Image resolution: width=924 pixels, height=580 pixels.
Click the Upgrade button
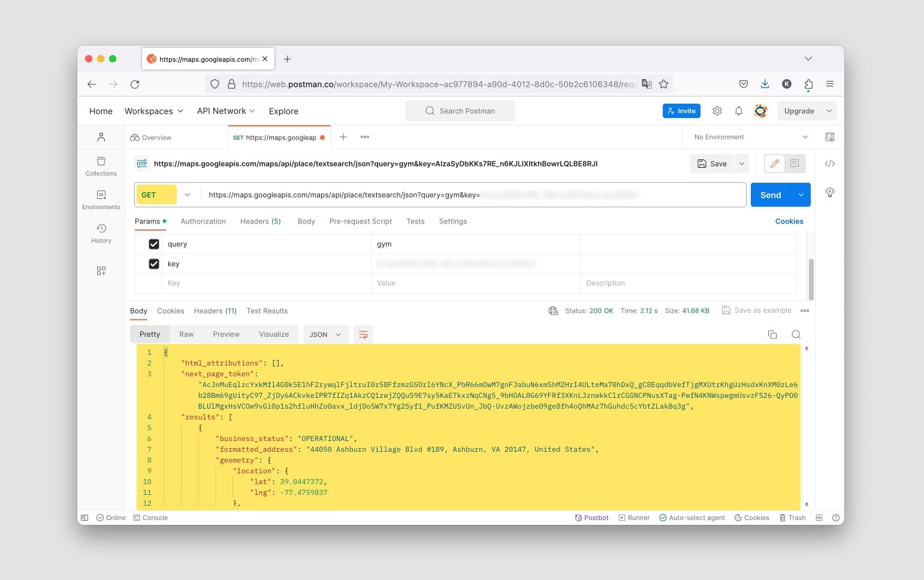(799, 111)
